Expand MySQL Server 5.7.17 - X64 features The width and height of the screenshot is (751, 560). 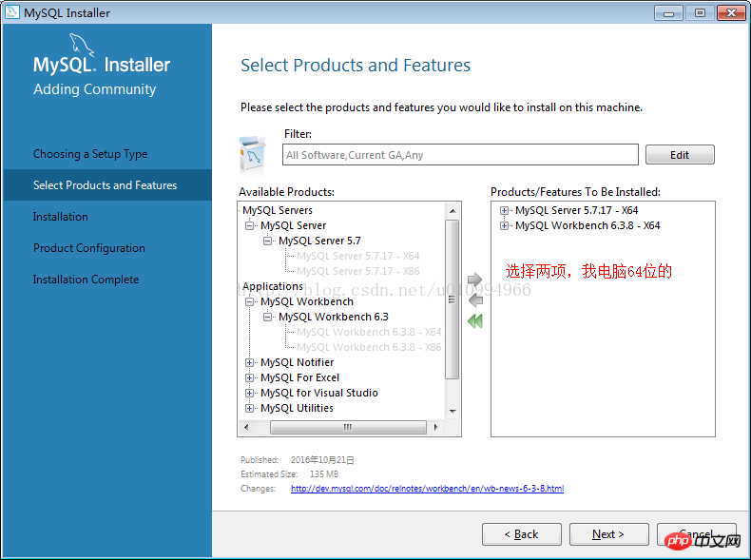[504, 210]
